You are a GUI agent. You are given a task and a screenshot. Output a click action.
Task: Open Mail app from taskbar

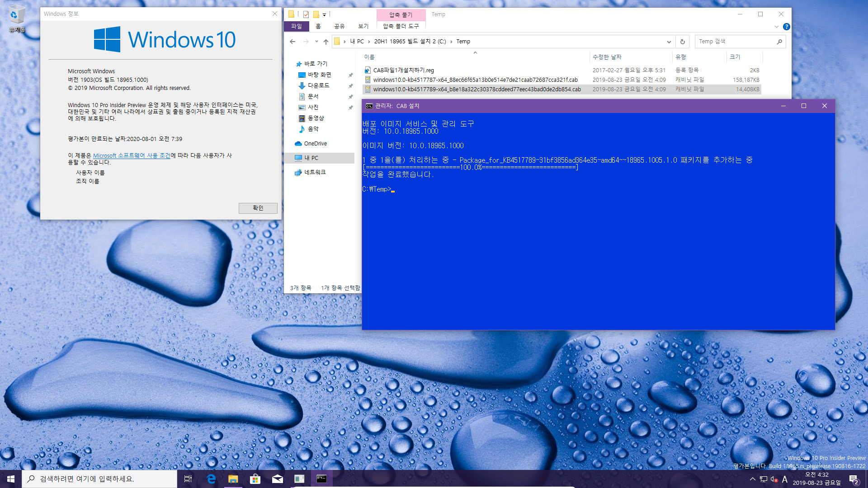click(278, 479)
